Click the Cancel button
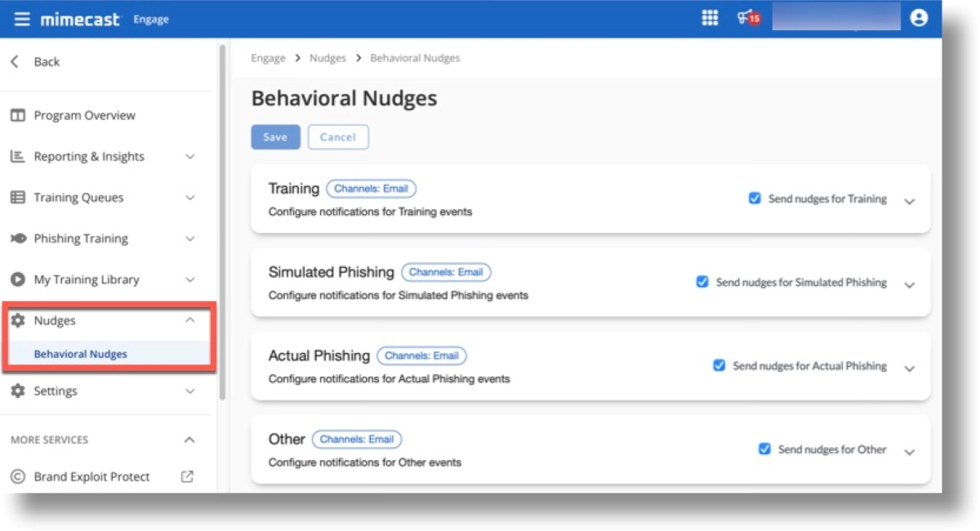 click(338, 137)
